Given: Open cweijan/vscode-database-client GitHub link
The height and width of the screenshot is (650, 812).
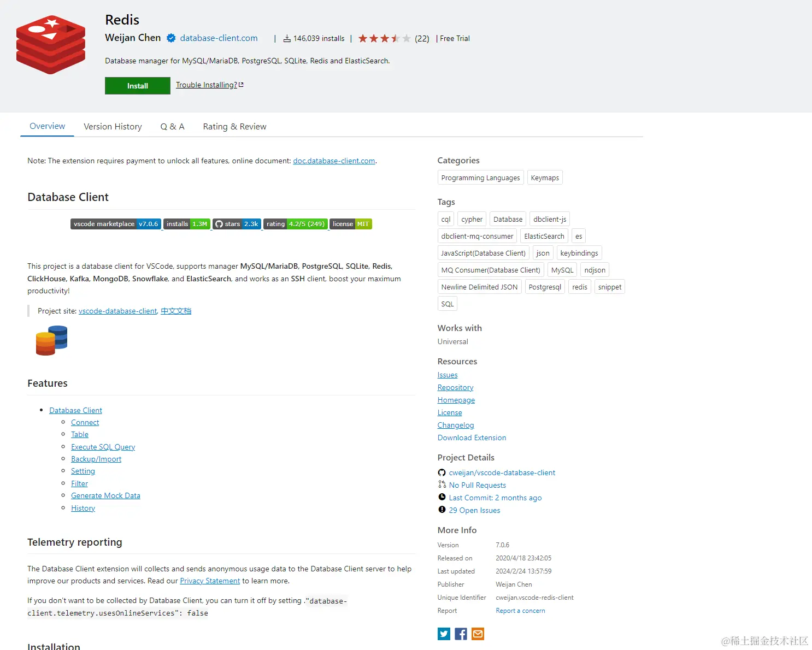Looking at the screenshot, I should [x=502, y=472].
